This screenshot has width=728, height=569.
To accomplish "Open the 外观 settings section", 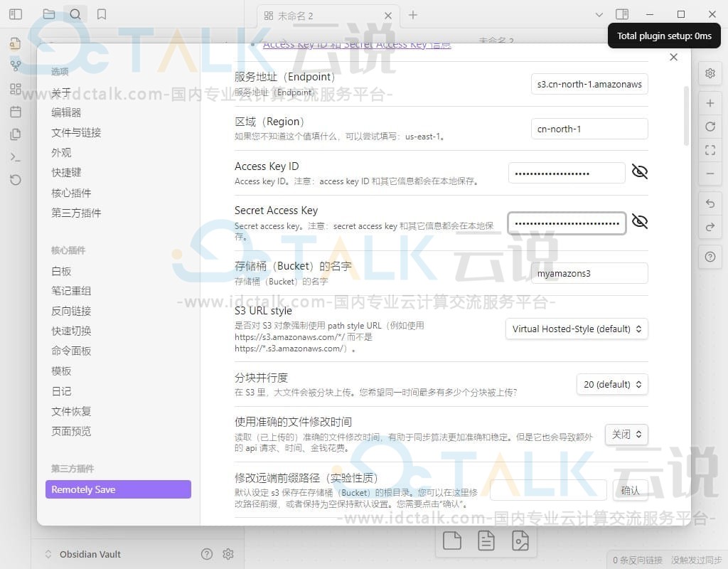I will point(61,152).
